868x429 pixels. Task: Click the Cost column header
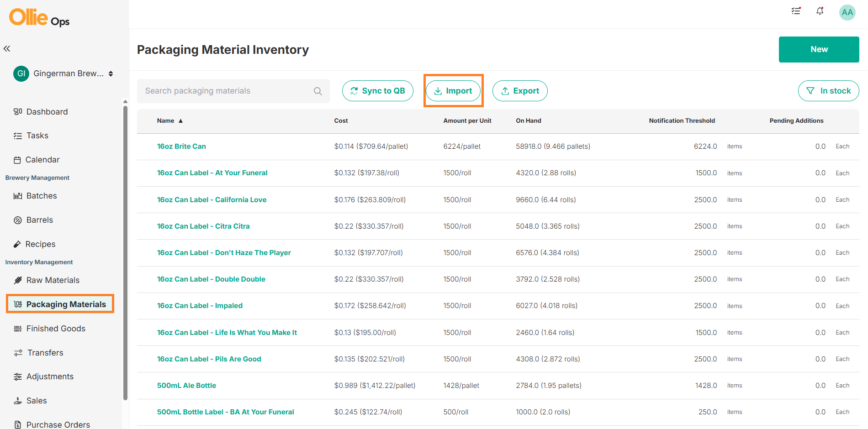(341, 121)
